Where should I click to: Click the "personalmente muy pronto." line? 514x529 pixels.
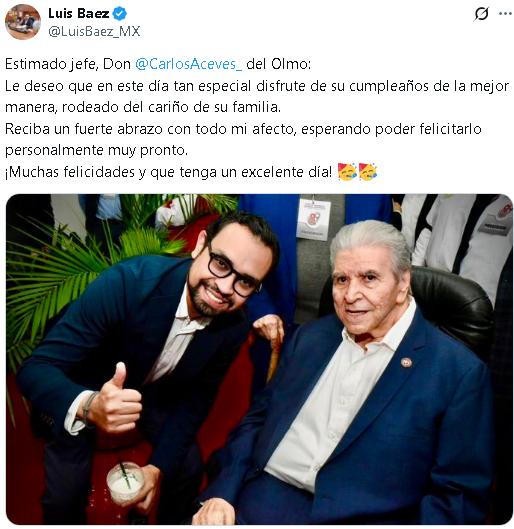coord(96,150)
